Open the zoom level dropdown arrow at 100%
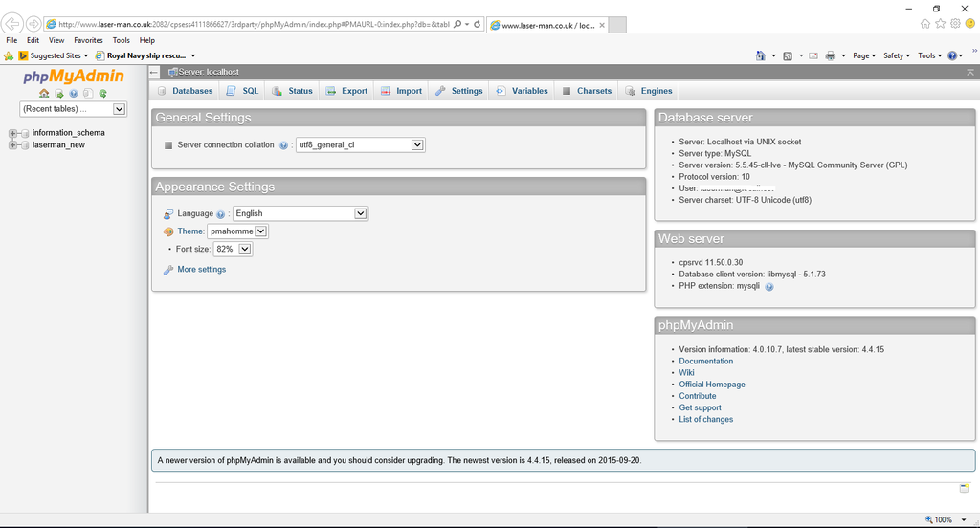The width and height of the screenshot is (980, 528). 964,520
